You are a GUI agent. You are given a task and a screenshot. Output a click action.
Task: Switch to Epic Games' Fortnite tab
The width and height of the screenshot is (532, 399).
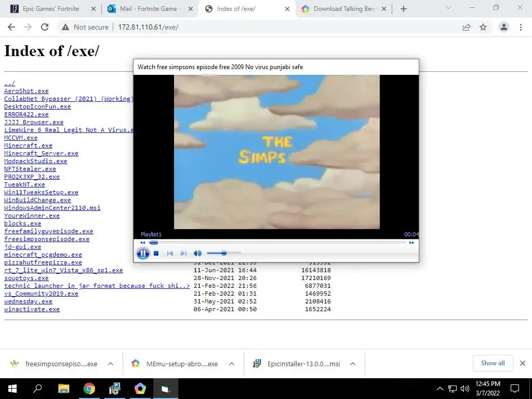50,9
